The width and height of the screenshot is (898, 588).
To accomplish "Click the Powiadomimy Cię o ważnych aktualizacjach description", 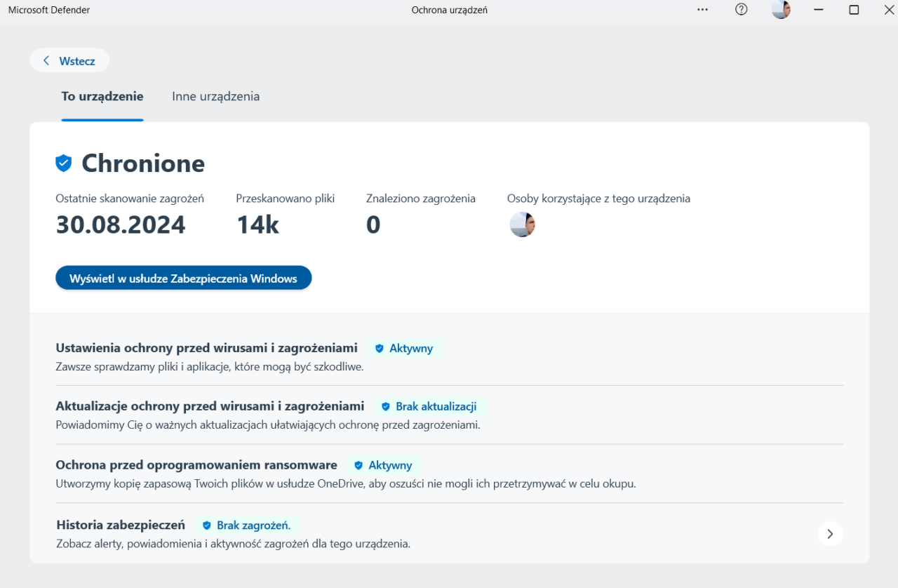I will (x=268, y=425).
